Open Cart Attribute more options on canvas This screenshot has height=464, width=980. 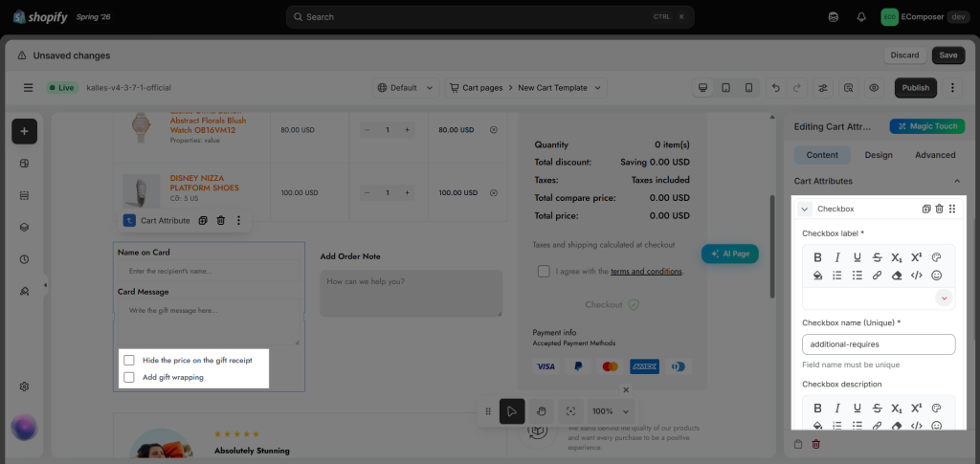click(238, 220)
